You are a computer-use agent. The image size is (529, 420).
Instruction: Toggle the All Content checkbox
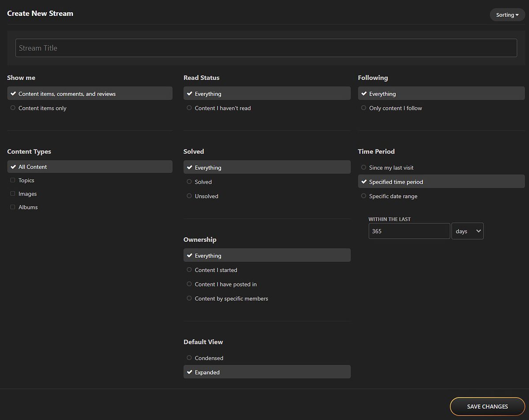pyautogui.click(x=90, y=167)
